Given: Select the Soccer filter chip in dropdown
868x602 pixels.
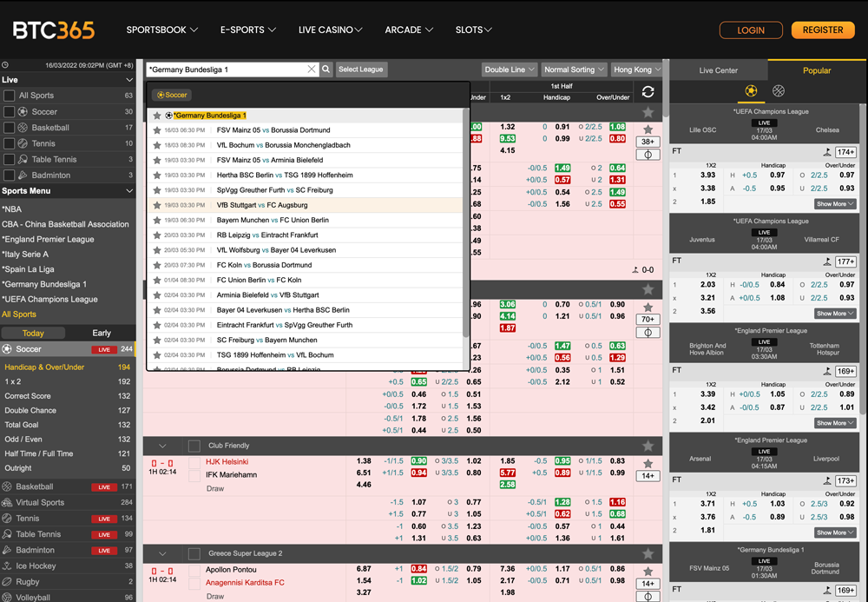Looking at the screenshot, I should coord(172,95).
